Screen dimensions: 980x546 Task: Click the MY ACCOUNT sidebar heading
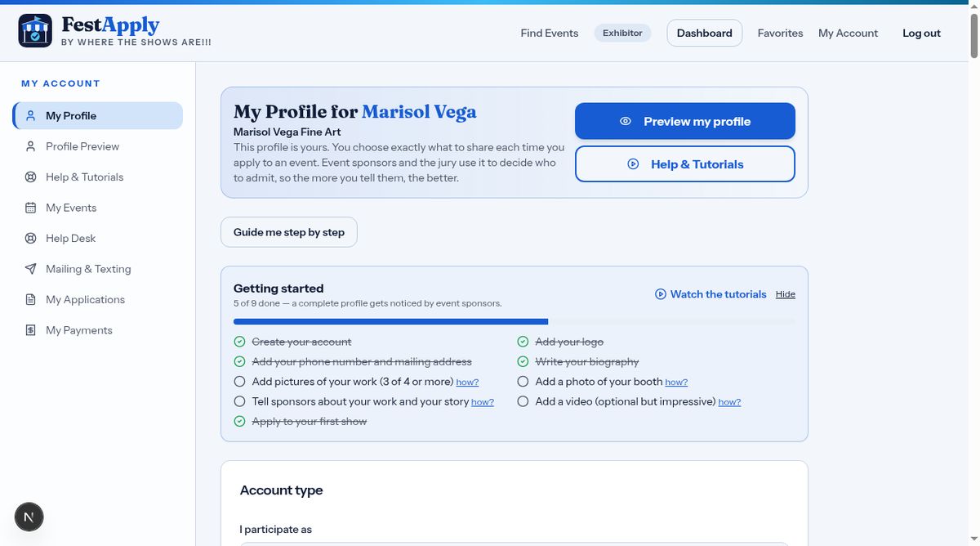pyautogui.click(x=60, y=83)
